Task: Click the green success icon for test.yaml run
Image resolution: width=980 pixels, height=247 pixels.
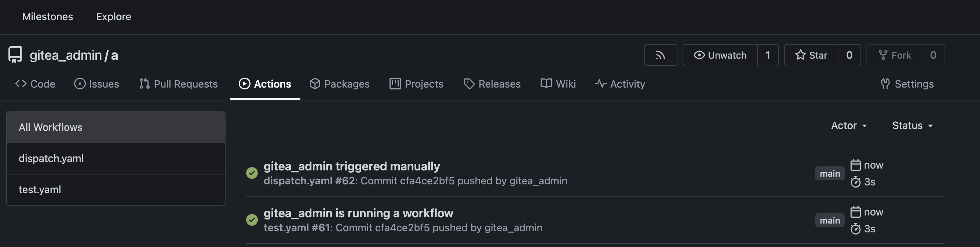Action: tap(252, 220)
